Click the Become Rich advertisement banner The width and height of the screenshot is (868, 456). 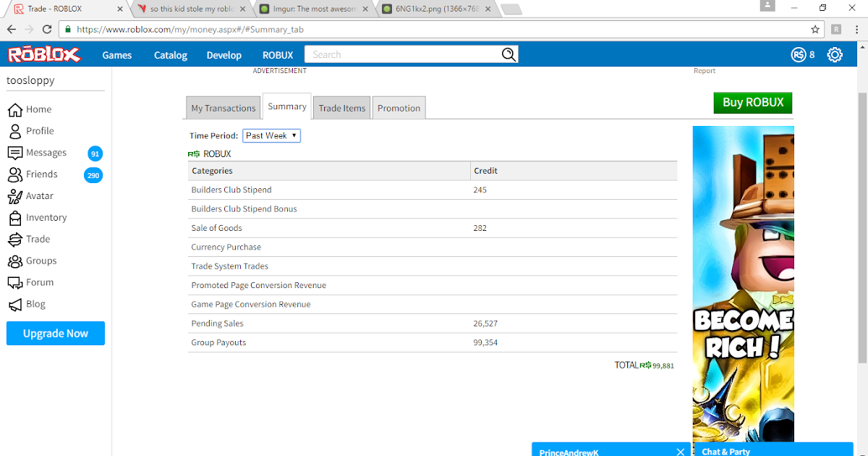[743, 284]
